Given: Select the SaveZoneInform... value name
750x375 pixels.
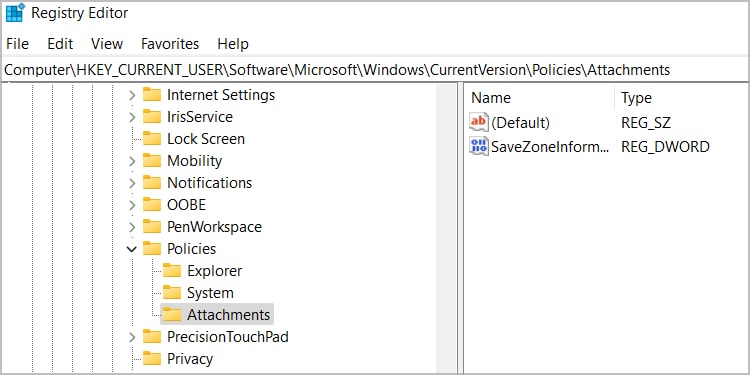Looking at the screenshot, I should pos(551,147).
